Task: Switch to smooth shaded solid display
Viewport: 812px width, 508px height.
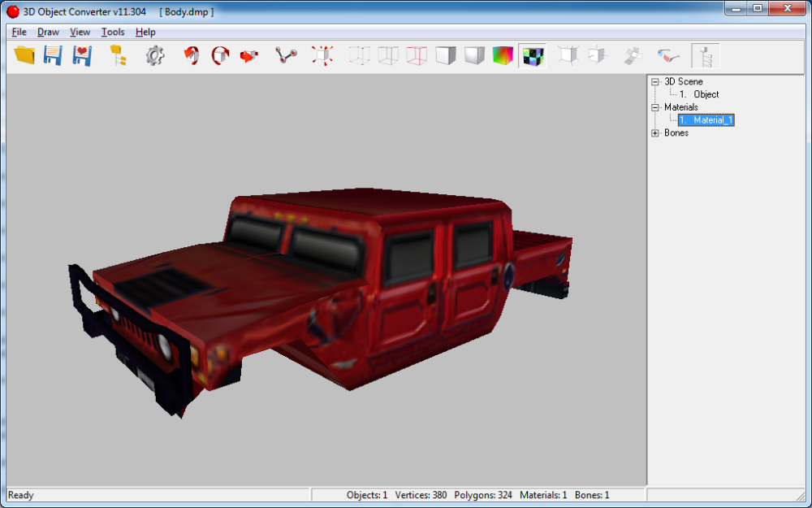Action: click(x=475, y=54)
